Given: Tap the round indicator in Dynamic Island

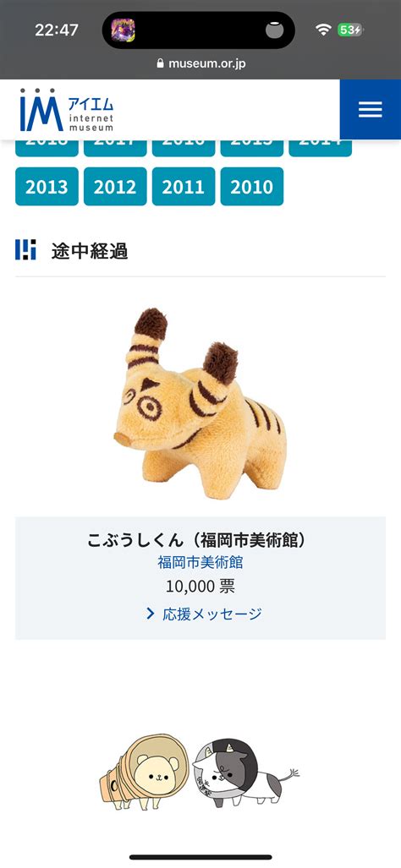Looking at the screenshot, I should click(274, 30).
